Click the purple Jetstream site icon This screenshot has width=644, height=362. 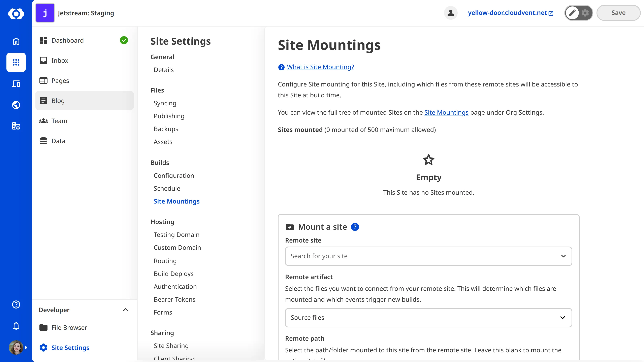45,13
